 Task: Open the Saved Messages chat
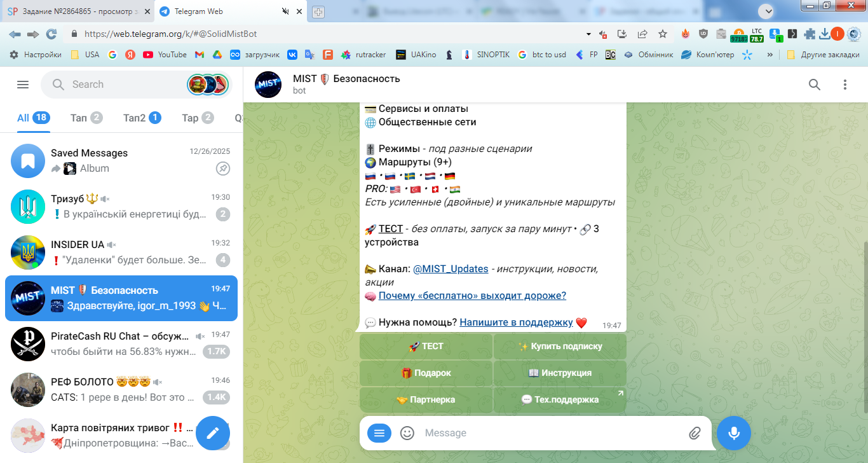(121, 161)
